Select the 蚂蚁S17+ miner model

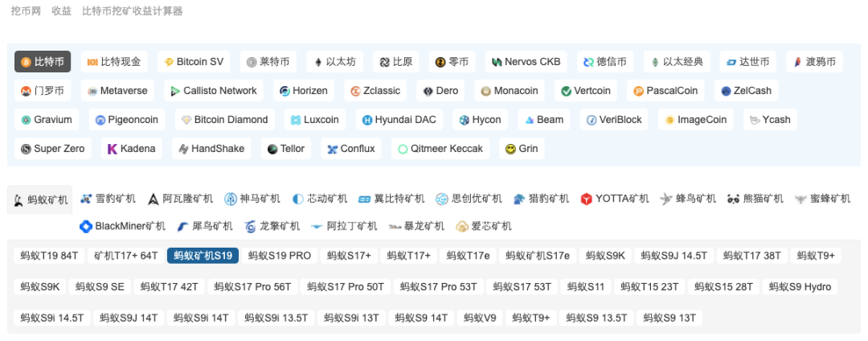(x=349, y=255)
